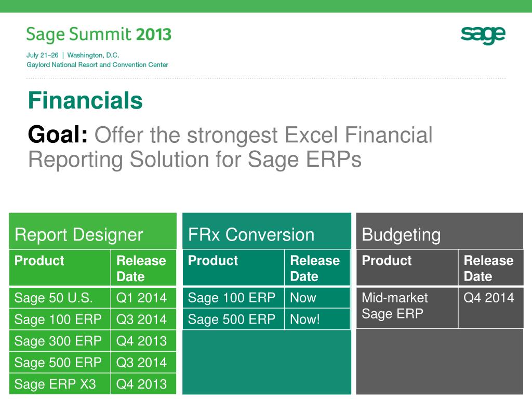The image size is (532, 399).
Task: Click the Sage ERP X3 product cell
Action: click(60, 384)
